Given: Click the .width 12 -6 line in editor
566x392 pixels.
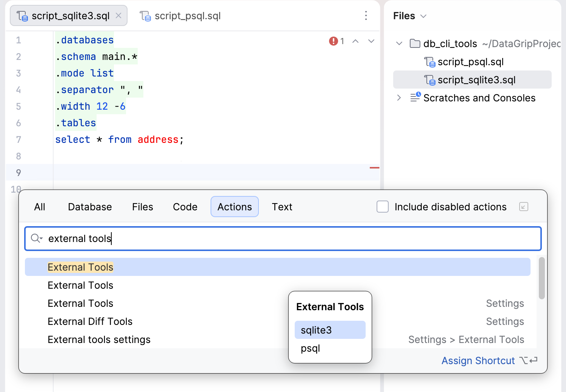Looking at the screenshot, I should point(91,106).
